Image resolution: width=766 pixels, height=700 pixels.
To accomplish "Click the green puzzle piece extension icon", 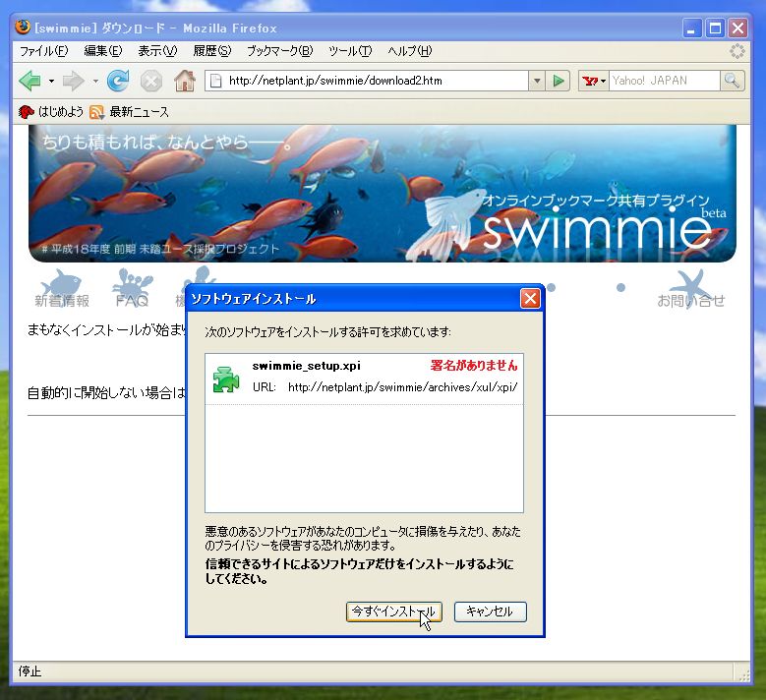I will coord(226,379).
